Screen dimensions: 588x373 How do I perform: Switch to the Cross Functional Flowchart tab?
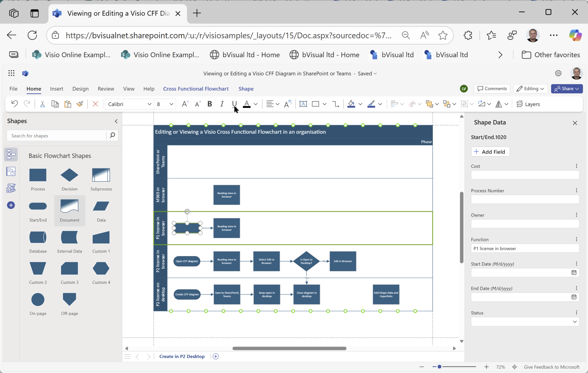196,89
